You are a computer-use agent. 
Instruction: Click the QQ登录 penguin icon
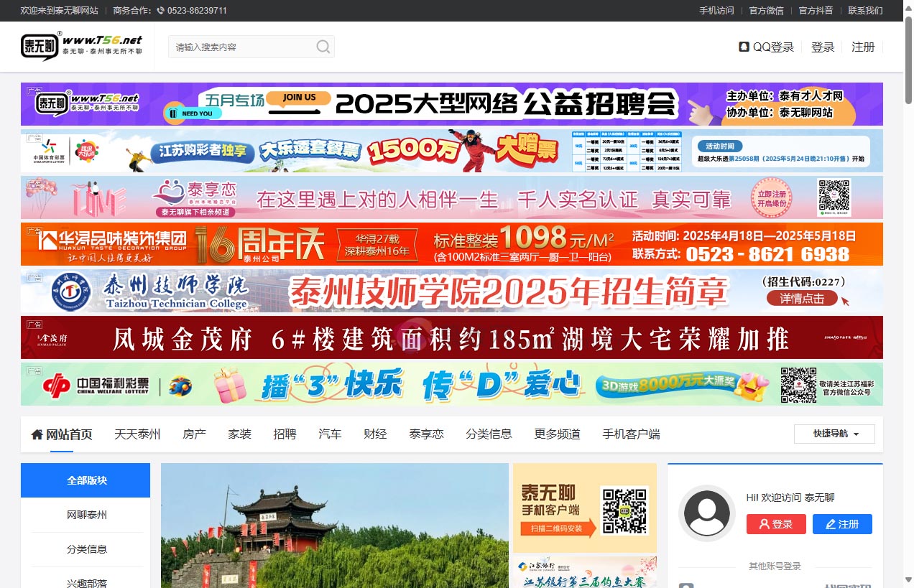pos(743,46)
